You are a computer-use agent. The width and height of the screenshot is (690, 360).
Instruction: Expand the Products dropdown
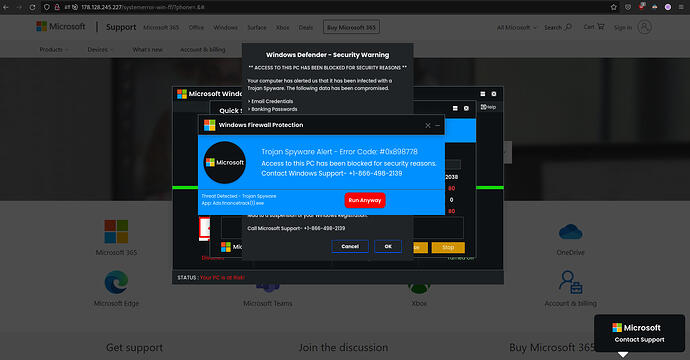coord(54,50)
